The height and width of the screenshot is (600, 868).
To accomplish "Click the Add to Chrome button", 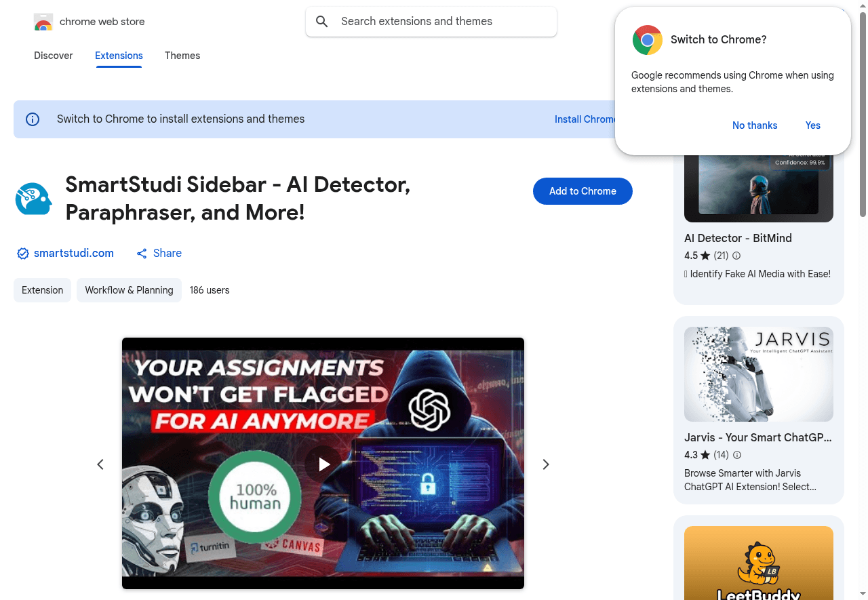I will pos(583,191).
